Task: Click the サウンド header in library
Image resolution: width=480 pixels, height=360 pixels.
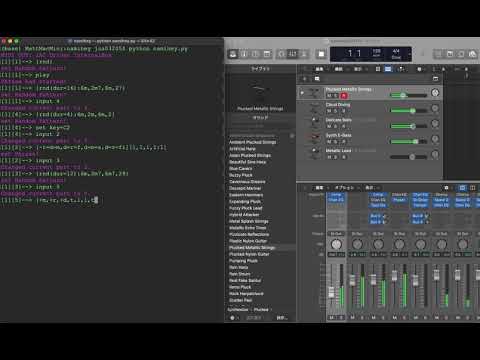Action: pos(260,118)
